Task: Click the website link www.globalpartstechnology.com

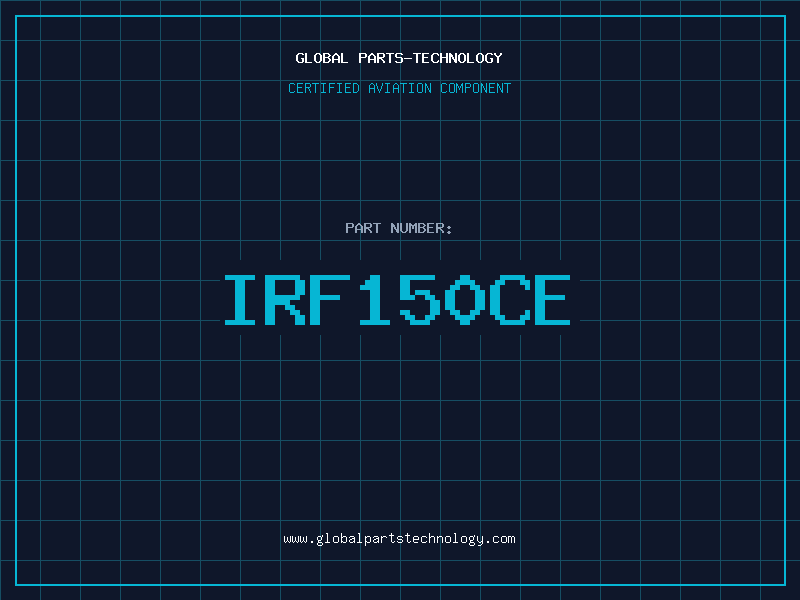Action: point(399,539)
